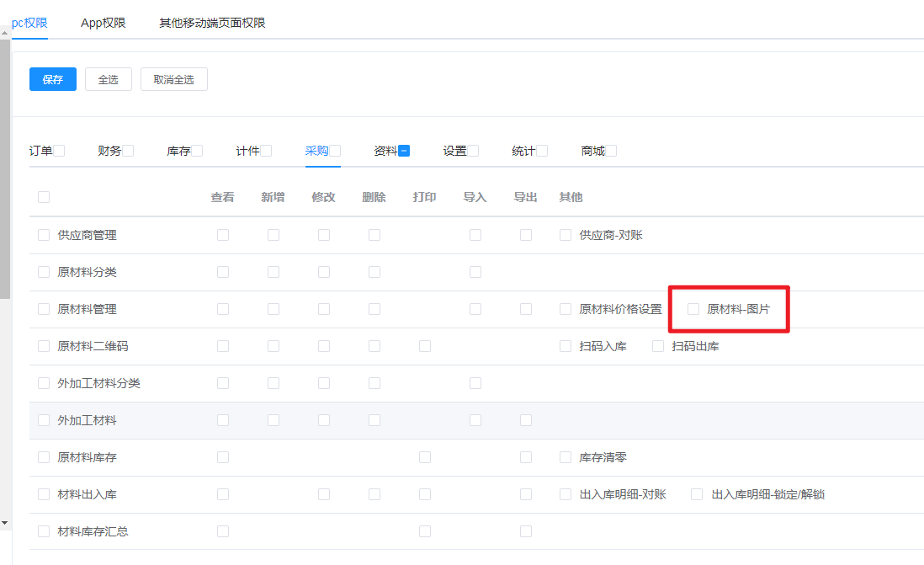Viewport: 924px width, 565px height.
Task: Tick the 扫码入库 checkbox
Action: click(x=566, y=346)
